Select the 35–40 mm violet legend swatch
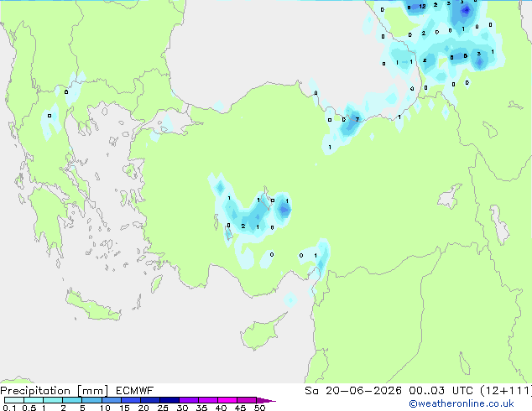The width and height of the screenshot is (532, 411). (x=207, y=400)
